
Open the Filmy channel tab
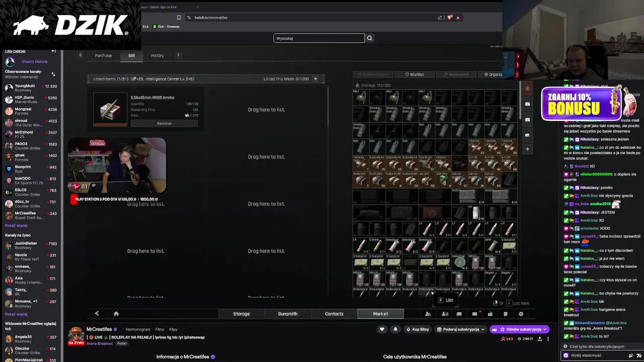(x=159, y=329)
